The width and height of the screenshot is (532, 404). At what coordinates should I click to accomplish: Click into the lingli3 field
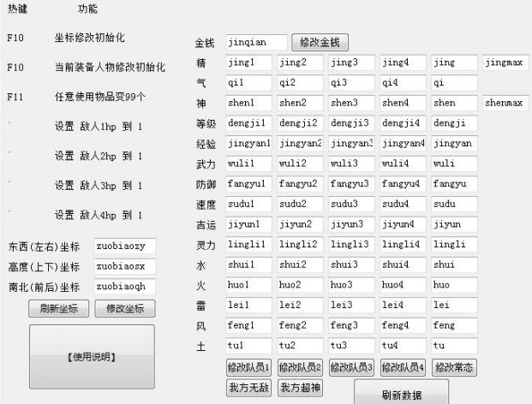(351, 245)
